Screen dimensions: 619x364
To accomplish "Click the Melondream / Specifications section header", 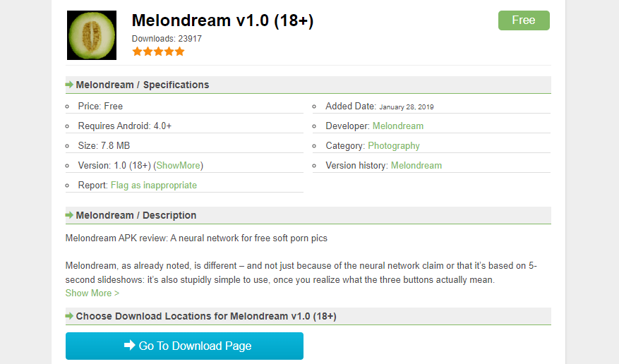I will click(x=143, y=85).
